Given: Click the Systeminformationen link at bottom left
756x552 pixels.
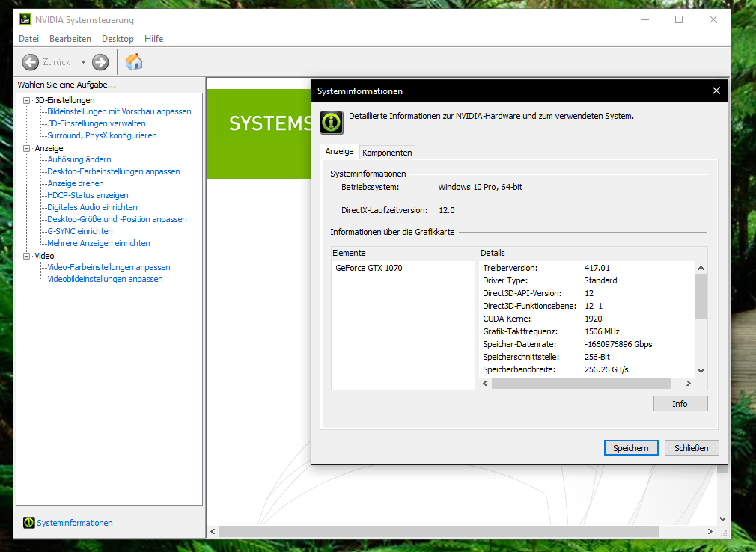Looking at the screenshot, I should coord(75,523).
